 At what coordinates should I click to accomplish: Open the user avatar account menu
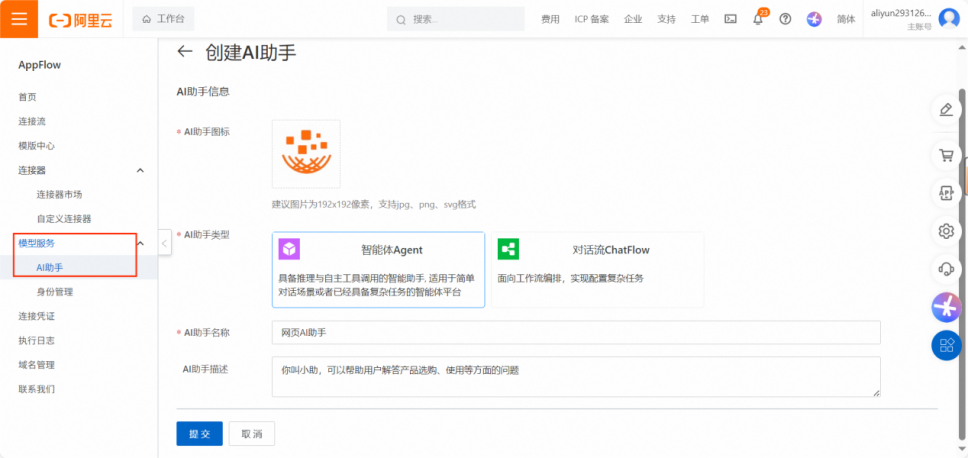click(x=948, y=19)
